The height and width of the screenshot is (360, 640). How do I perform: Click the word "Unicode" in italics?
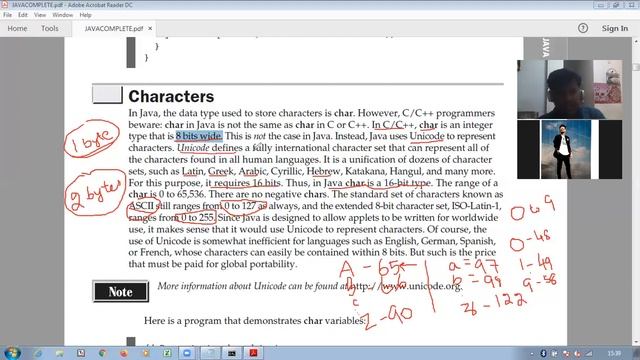pos(193,148)
